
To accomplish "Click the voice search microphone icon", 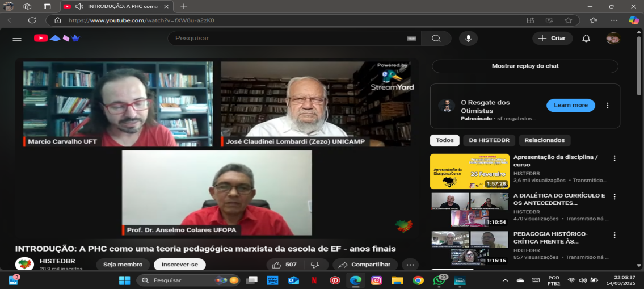I will pos(468,38).
